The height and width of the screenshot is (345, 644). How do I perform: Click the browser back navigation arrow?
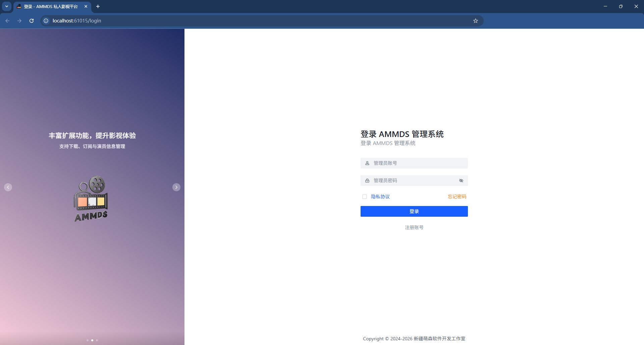click(7, 20)
